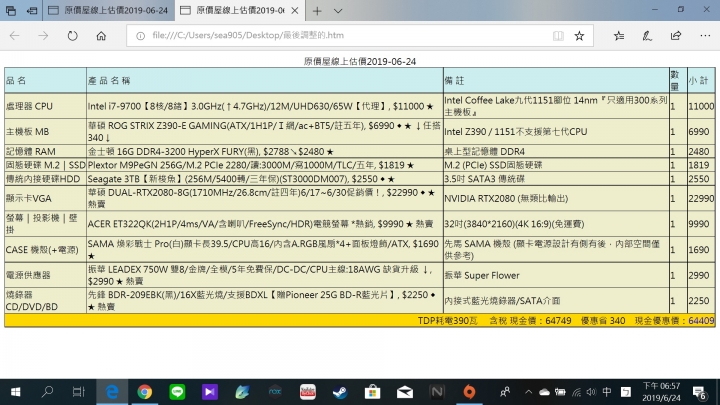Open the Action Center notifications
Screen dimensions: 720x405
(x=699, y=393)
